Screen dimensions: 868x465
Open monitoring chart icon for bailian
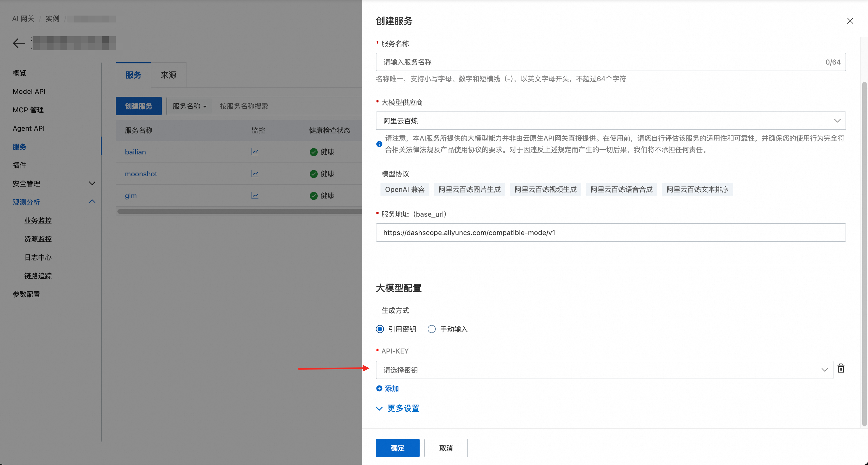pyautogui.click(x=255, y=152)
